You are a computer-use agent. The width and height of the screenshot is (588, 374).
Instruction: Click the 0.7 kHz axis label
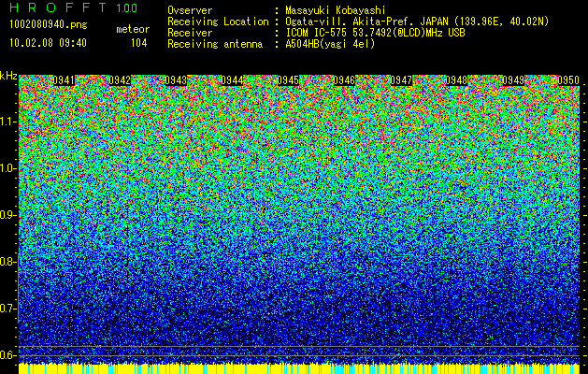tap(7, 309)
